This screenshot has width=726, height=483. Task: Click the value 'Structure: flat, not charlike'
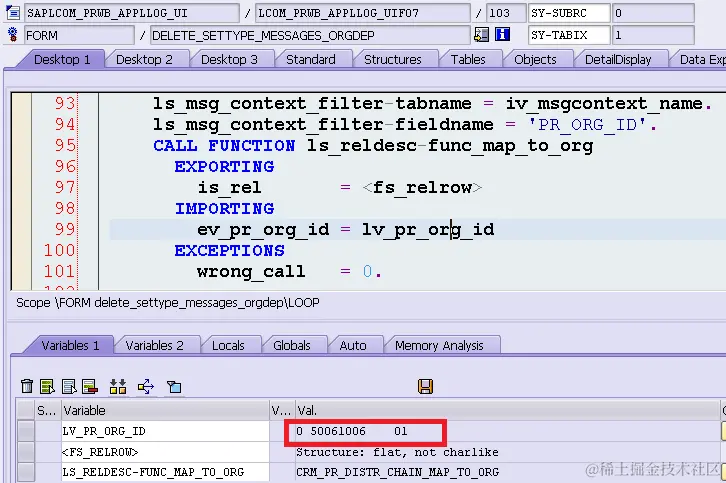tap(397, 452)
